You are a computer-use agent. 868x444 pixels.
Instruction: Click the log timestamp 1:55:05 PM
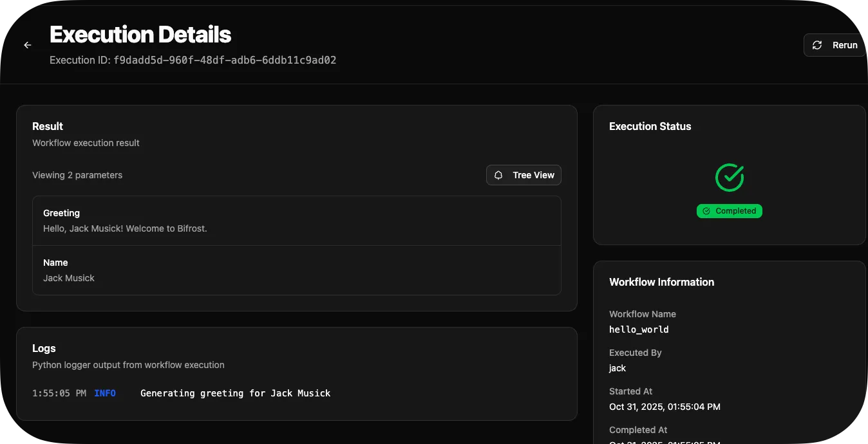(59, 393)
